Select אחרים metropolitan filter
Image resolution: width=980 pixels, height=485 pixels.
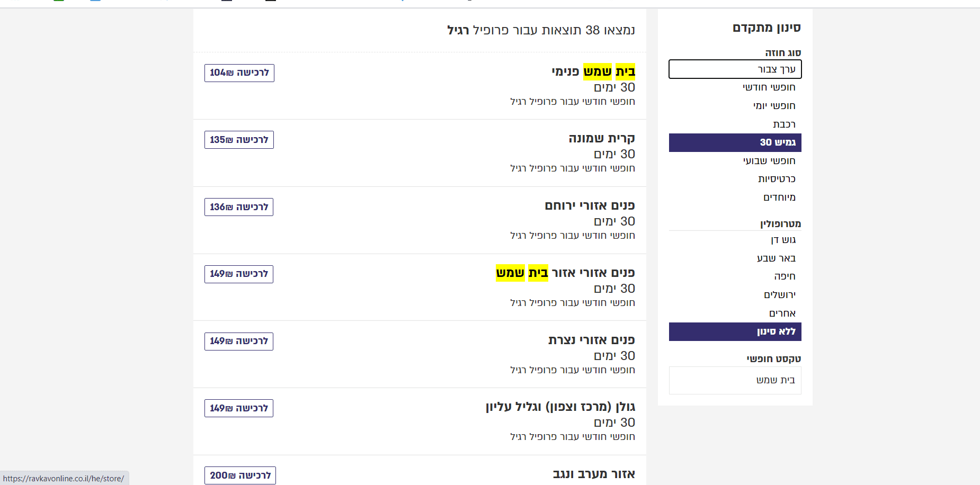point(782,313)
